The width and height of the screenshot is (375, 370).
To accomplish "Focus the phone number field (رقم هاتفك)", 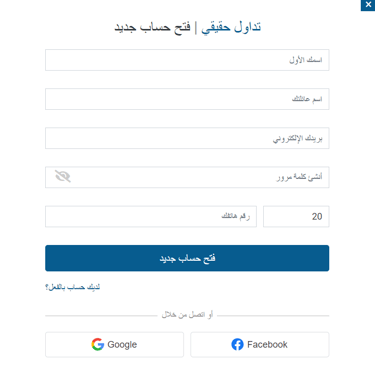I will pyautogui.click(x=151, y=216).
